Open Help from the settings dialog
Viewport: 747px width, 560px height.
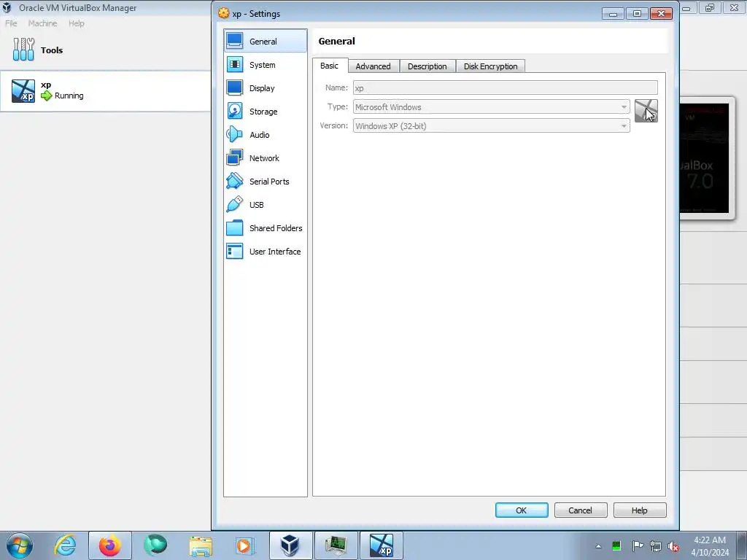640,510
